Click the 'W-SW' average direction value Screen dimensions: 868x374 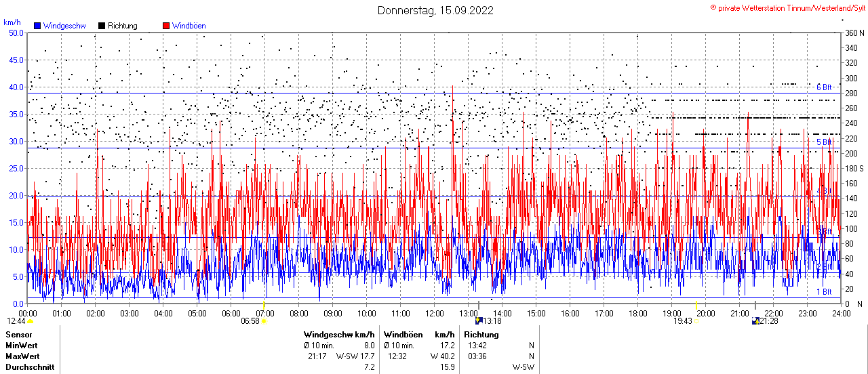[x=523, y=367]
